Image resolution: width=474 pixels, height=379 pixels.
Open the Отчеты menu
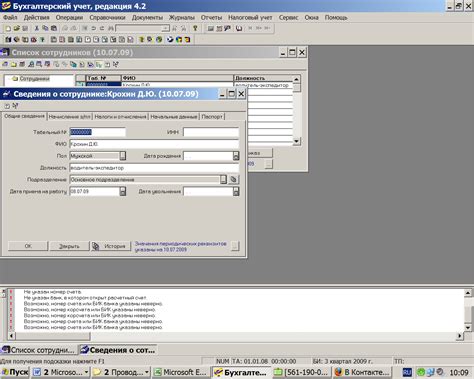211,18
